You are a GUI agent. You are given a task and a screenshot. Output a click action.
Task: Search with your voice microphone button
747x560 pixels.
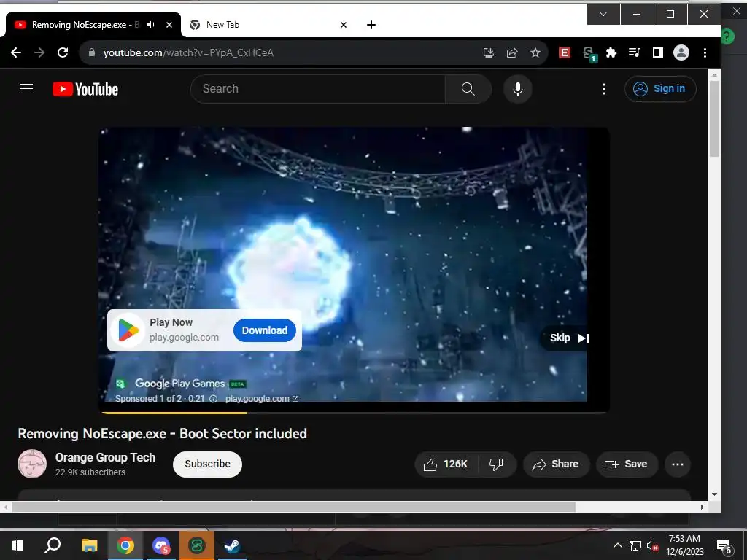tap(518, 88)
